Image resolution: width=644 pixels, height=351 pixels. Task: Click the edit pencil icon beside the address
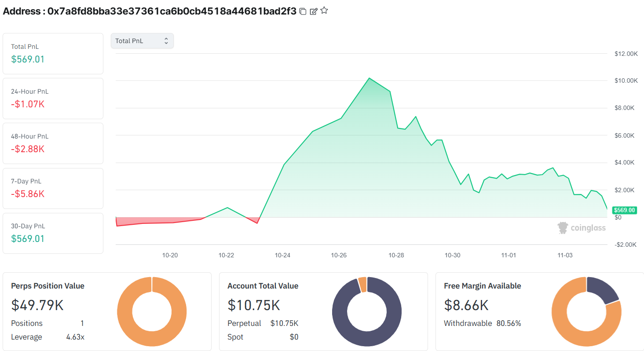314,11
